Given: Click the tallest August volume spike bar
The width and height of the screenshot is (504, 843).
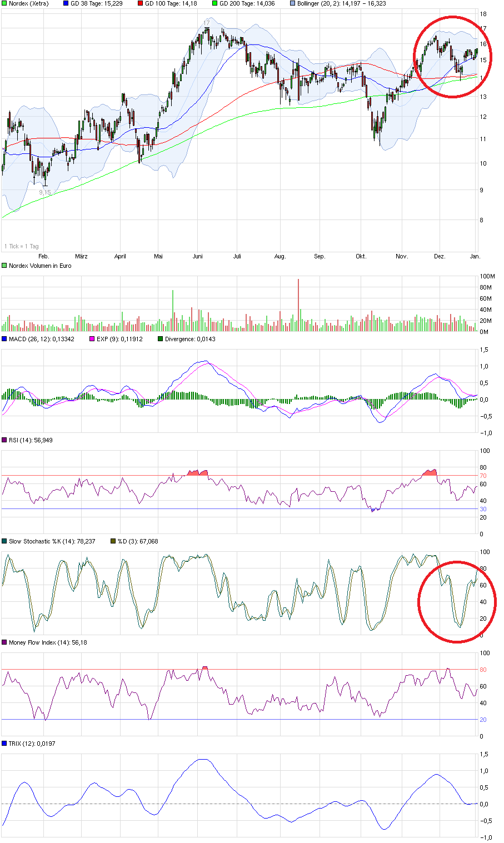Looking at the screenshot, I should click(x=298, y=305).
